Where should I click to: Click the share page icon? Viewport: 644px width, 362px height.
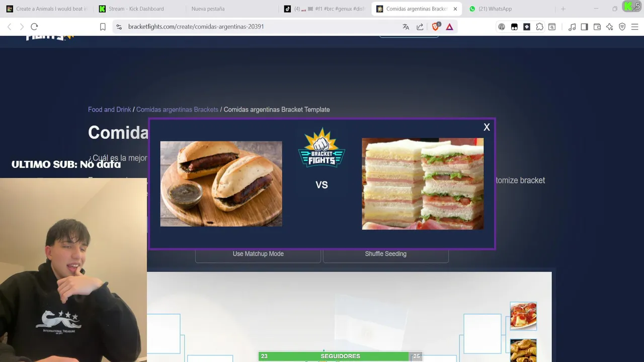420,27
